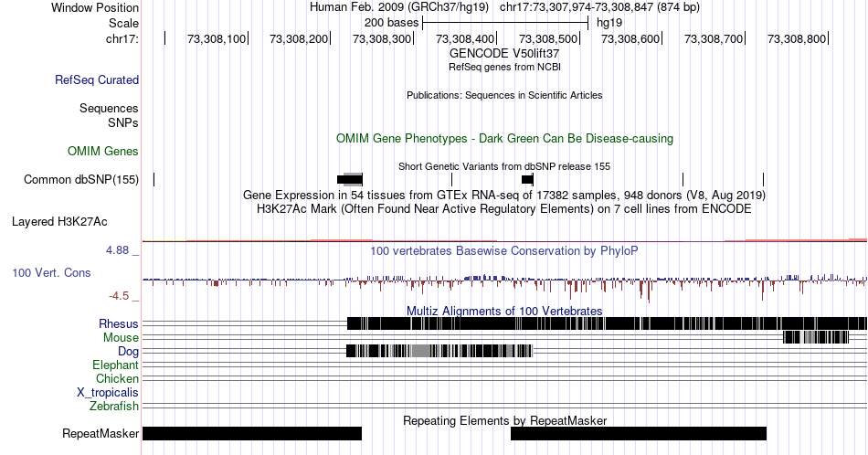Screen dimensions: 868x455
Task: Click the SNPs track label
Action: tap(123, 122)
